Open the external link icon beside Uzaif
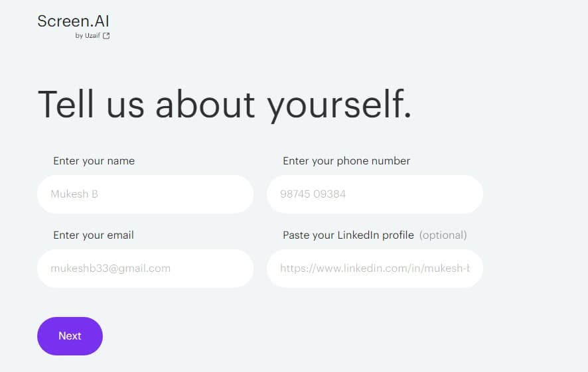Image resolution: width=588 pixels, height=372 pixels. coord(106,36)
